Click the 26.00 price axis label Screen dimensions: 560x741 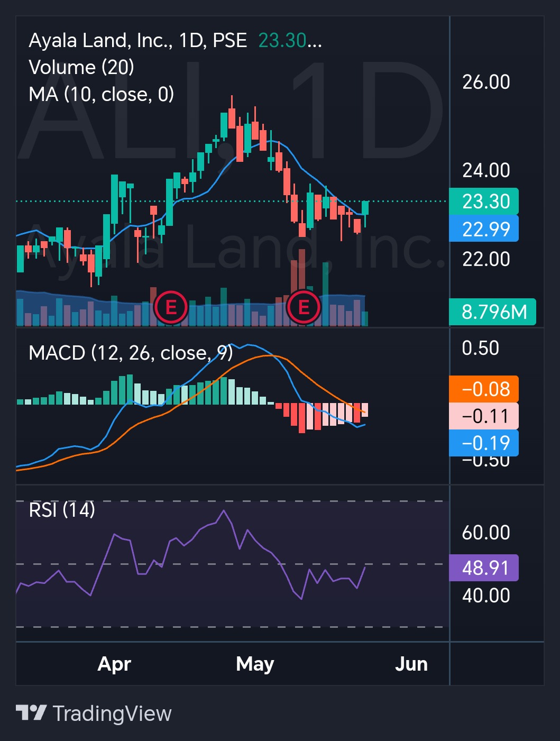pyautogui.click(x=486, y=82)
